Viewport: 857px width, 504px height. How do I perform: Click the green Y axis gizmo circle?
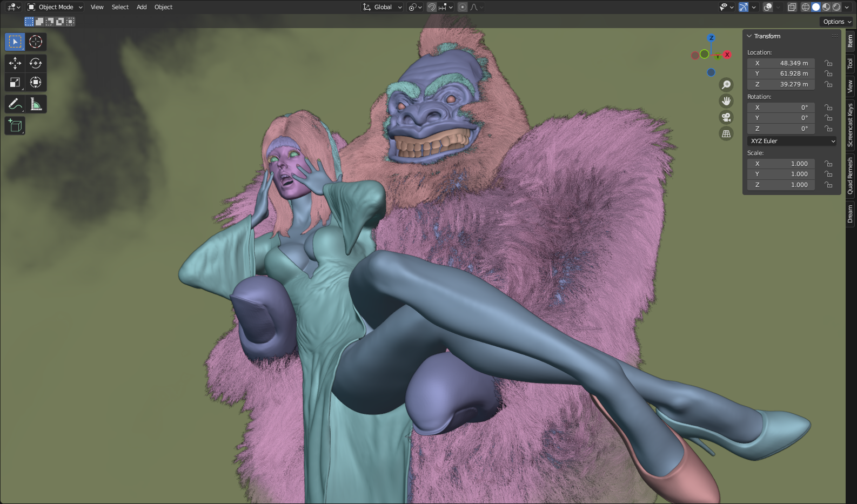[x=704, y=54]
